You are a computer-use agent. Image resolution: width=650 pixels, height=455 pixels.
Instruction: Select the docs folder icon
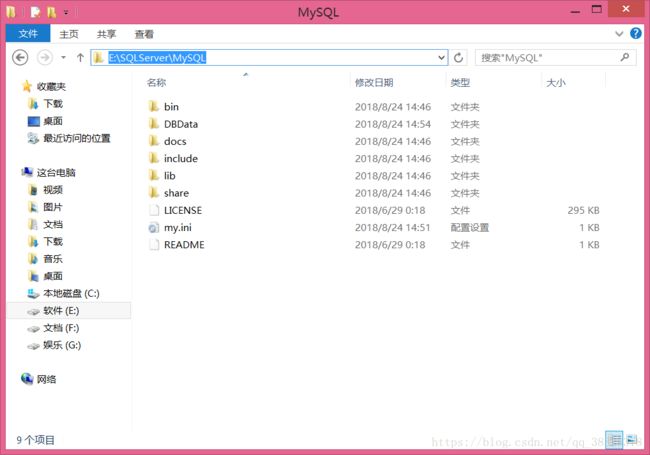click(153, 141)
